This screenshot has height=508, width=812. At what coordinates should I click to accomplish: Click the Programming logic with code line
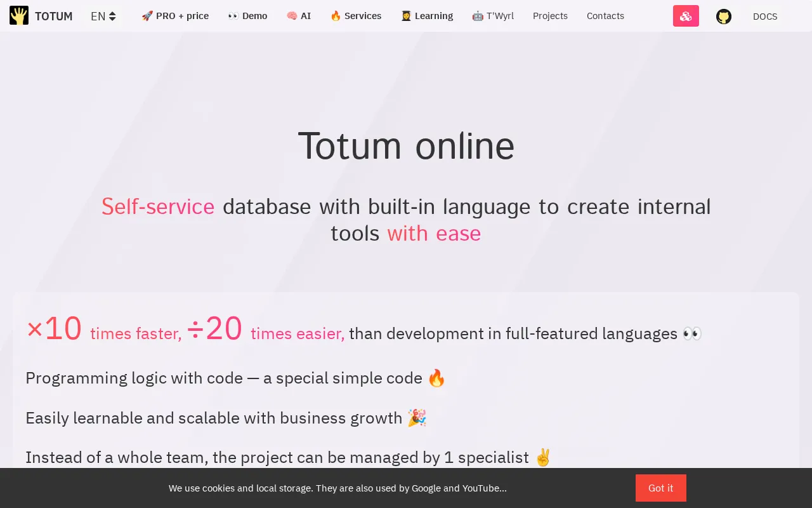[x=235, y=378]
